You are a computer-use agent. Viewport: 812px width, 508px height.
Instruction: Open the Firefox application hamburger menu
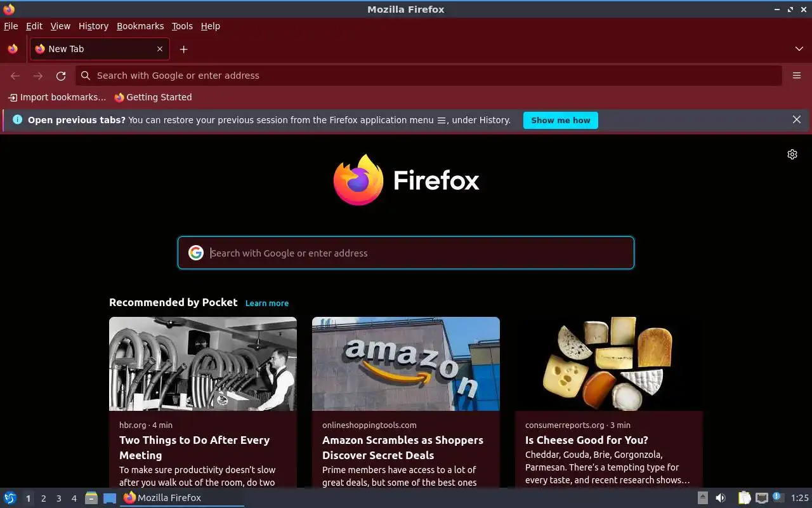797,76
